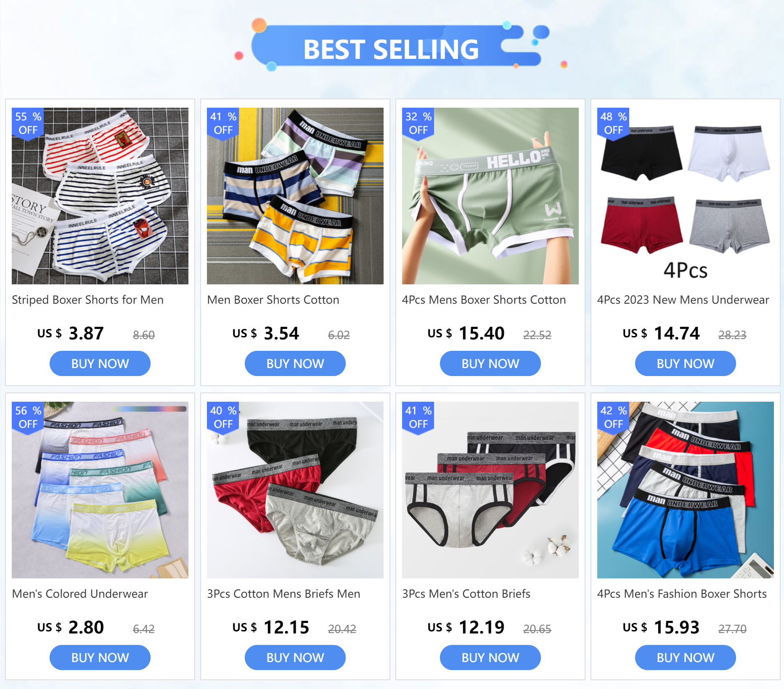Click BUY NOW for the 12.19 briefs

click(x=490, y=657)
